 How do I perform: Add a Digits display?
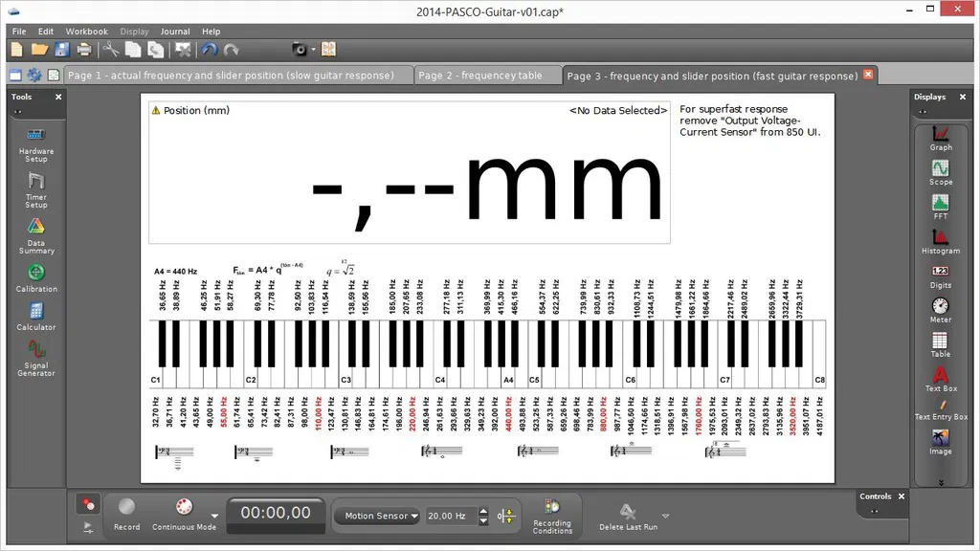(940, 276)
